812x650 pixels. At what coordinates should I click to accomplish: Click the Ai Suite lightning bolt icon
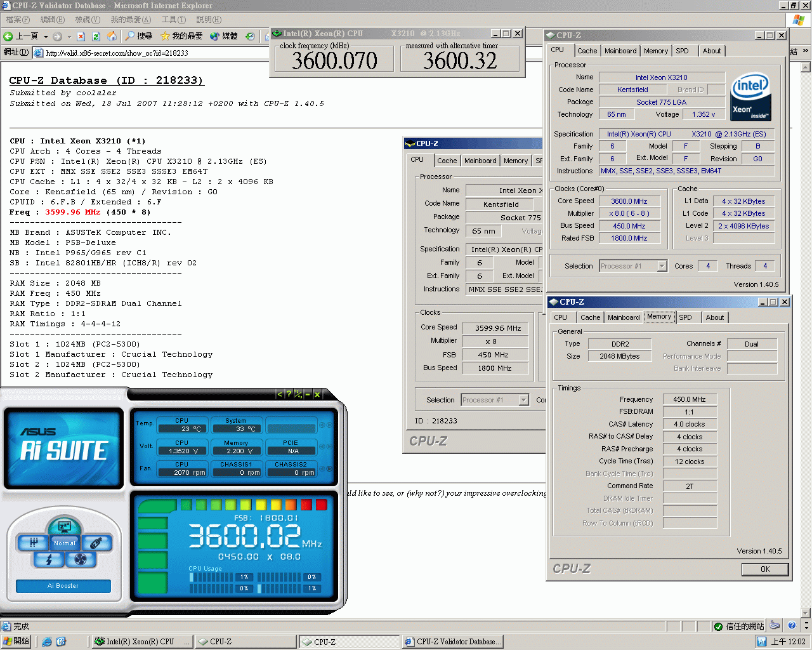[x=49, y=559]
